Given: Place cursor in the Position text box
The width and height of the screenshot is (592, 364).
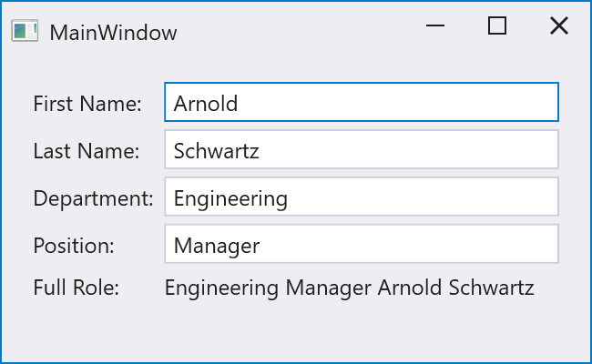Looking at the screenshot, I should click(x=361, y=245).
